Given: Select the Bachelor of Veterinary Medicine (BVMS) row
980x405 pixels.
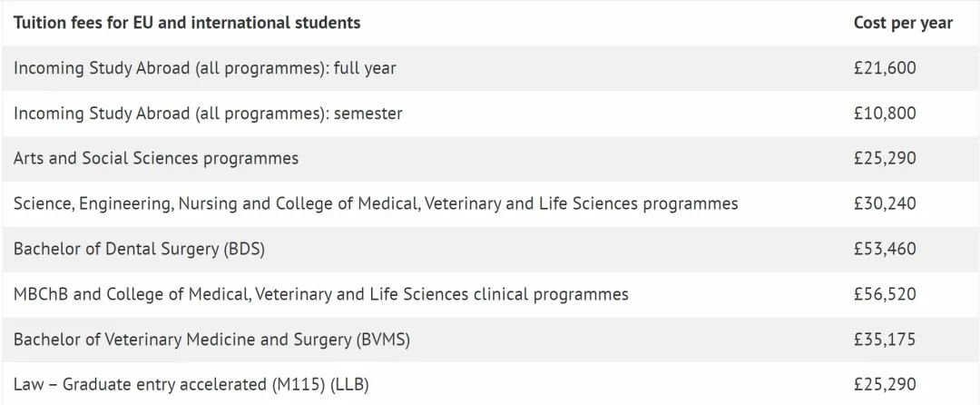Looking at the screenshot, I should [x=490, y=340].
